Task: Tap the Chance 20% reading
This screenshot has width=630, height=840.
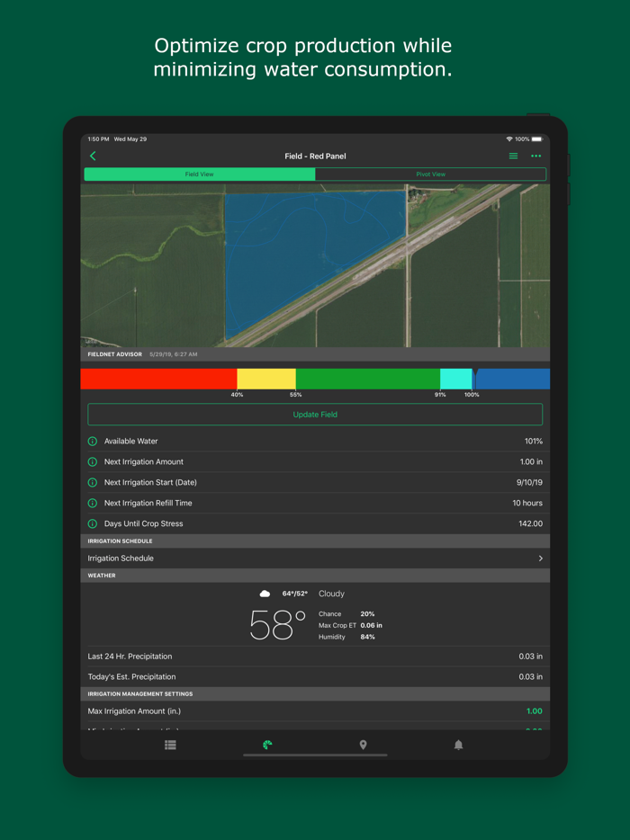Action: pyautogui.click(x=346, y=614)
